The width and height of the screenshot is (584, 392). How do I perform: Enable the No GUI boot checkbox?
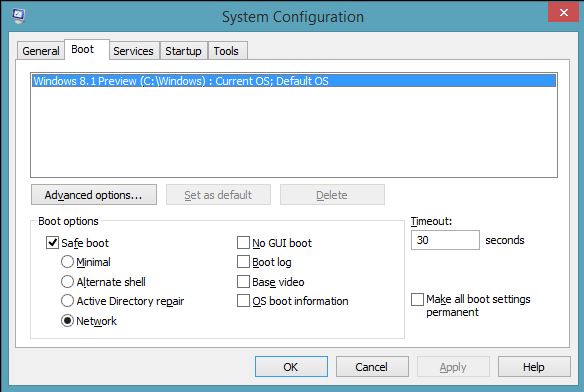243,243
